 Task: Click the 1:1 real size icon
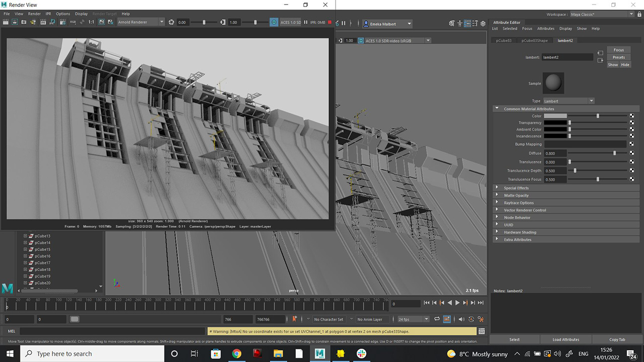[91, 22]
